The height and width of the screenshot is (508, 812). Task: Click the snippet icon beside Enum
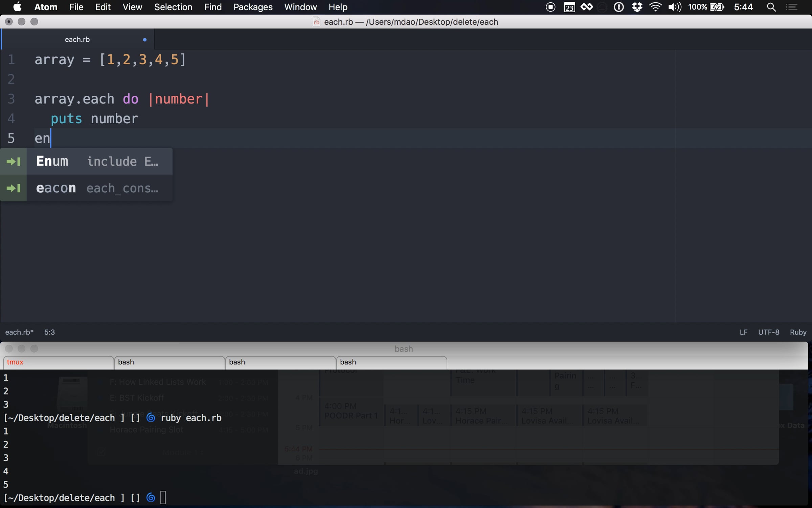[x=13, y=161]
